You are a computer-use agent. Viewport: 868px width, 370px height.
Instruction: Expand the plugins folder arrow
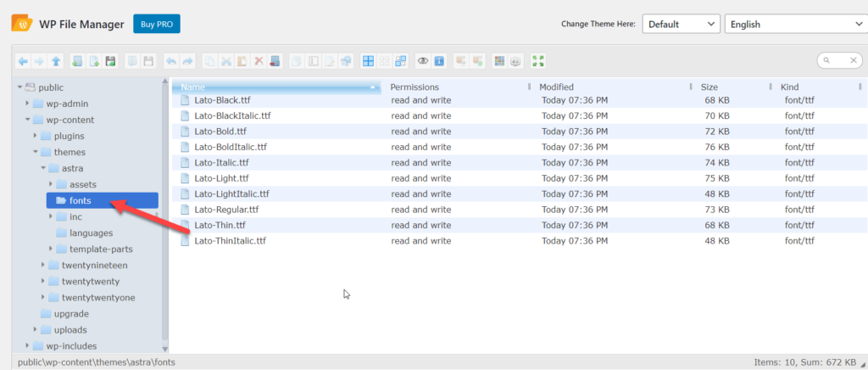(36, 136)
